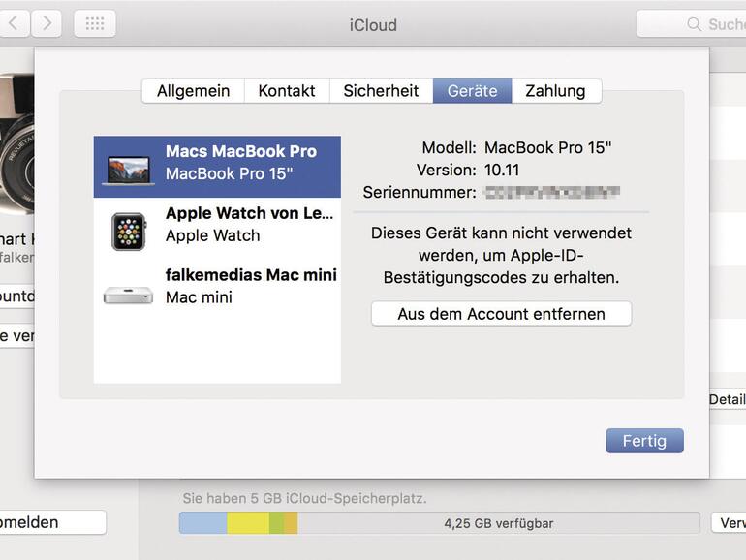
Task: Click the yellow segment of storage bar
Action: pyautogui.click(x=248, y=523)
